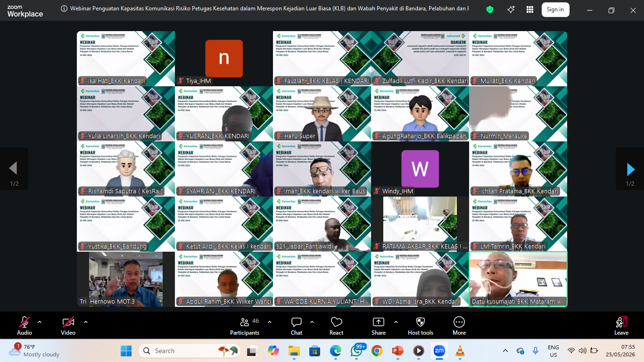Open WhatsApp from the taskbar
The height and width of the screenshot is (362, 644).
(357, 351)
